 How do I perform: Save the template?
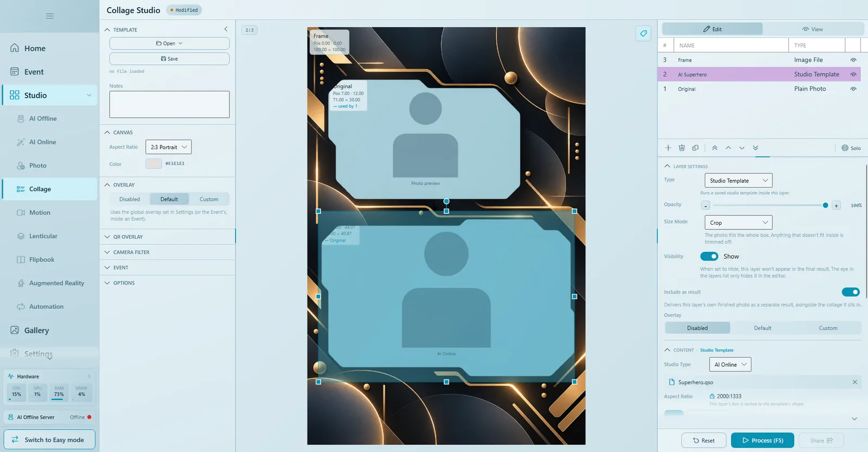tap(169, 59)
